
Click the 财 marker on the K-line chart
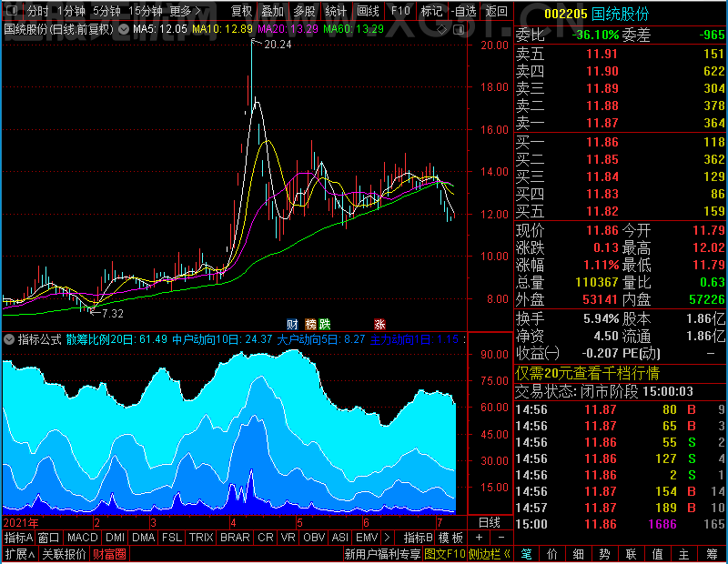pyautogui.click(x=292, y=324)
